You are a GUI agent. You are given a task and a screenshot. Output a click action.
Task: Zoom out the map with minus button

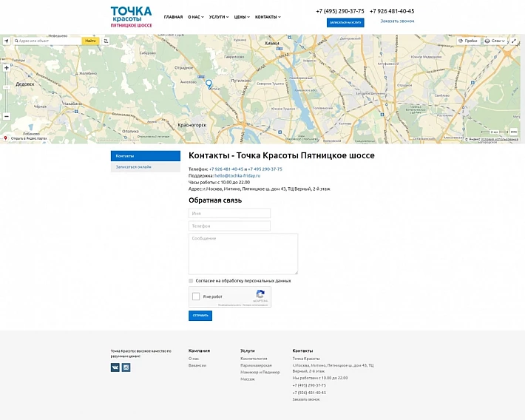(7, 116)
